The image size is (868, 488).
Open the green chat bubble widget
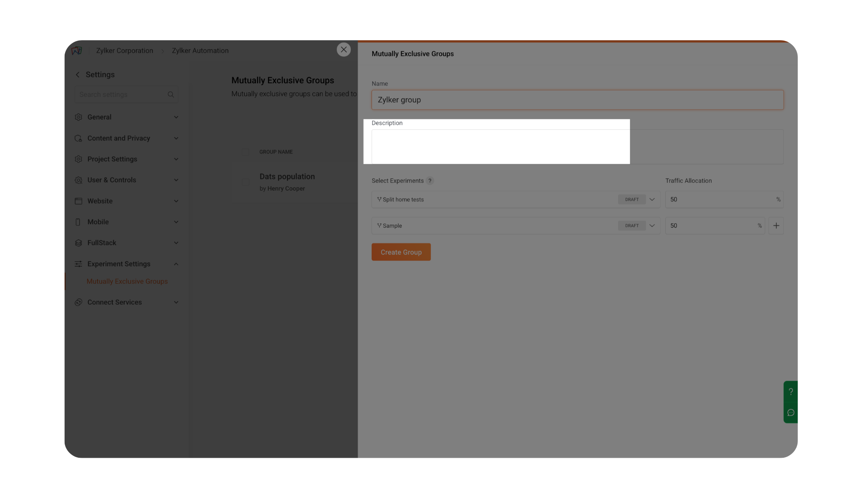[791, 413]
